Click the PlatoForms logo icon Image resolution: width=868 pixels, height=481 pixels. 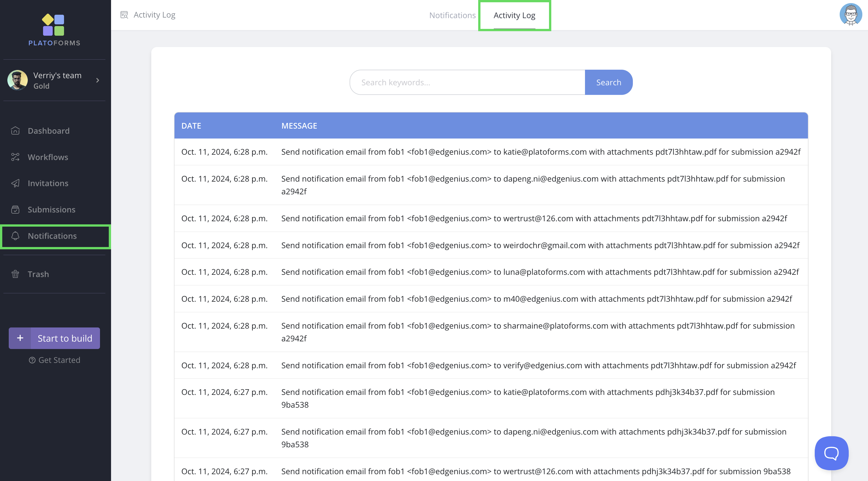53,25
